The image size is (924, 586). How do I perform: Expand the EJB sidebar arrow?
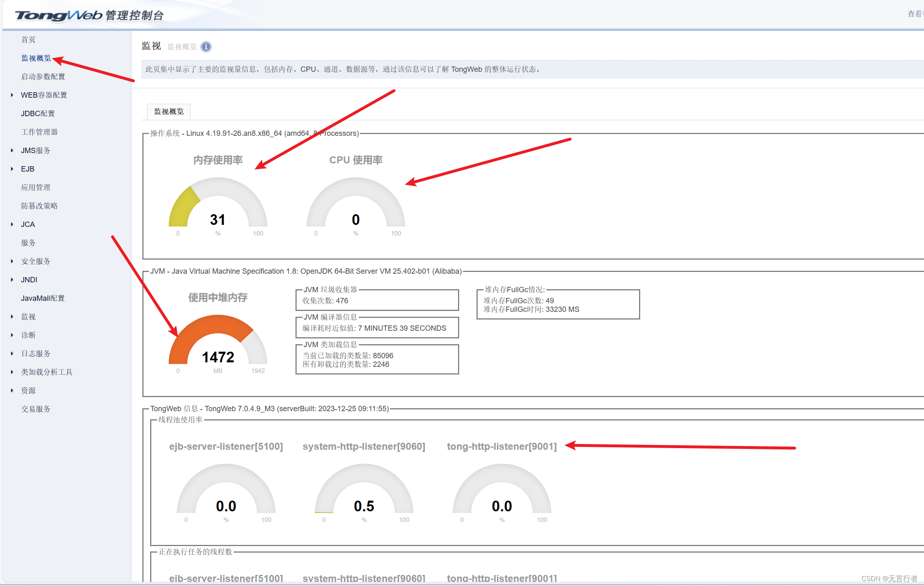[x=12, y=169]
